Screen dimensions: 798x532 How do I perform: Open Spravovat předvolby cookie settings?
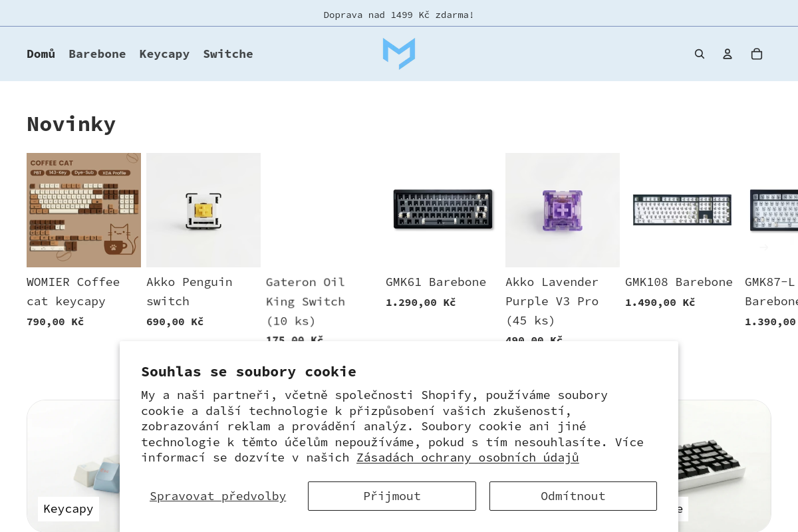click(x=218, y=496)
